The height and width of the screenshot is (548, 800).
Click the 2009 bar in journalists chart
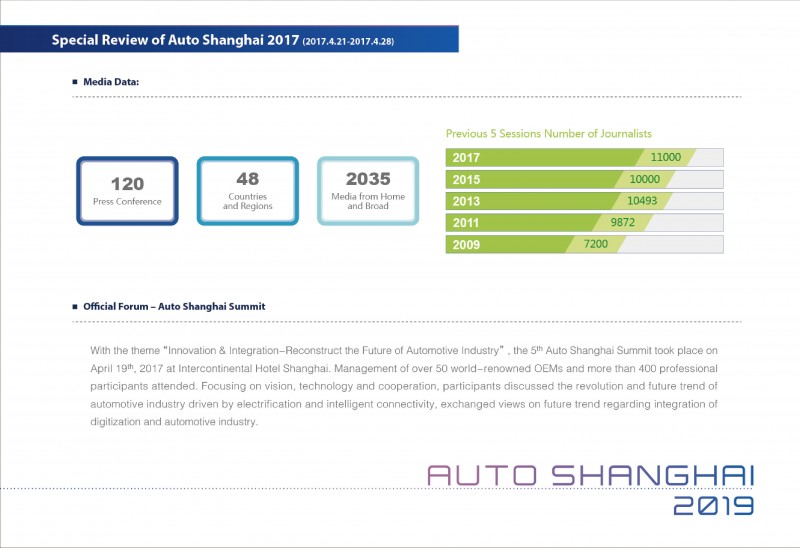click(584, 244)
